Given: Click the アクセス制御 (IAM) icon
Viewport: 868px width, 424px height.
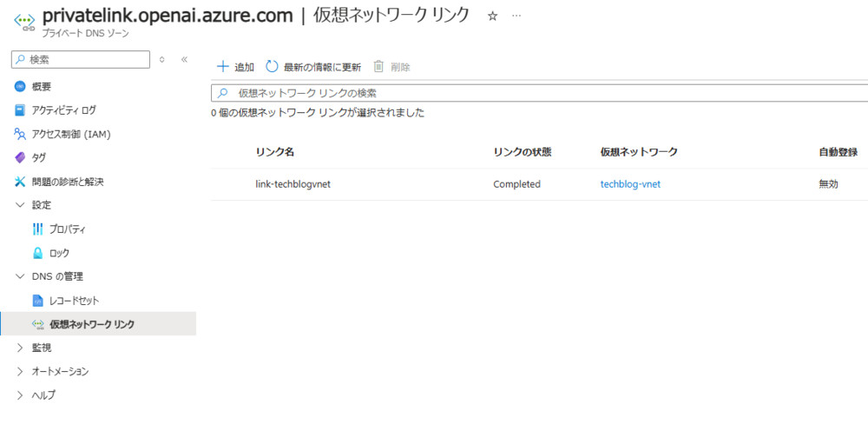Looking at the screenshot, I should click(x=20, y=134).
